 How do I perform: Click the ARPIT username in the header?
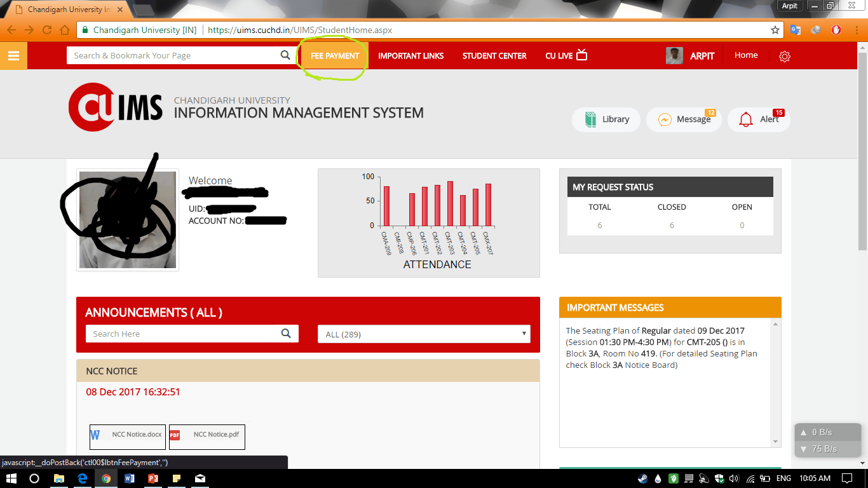point(702,56)
